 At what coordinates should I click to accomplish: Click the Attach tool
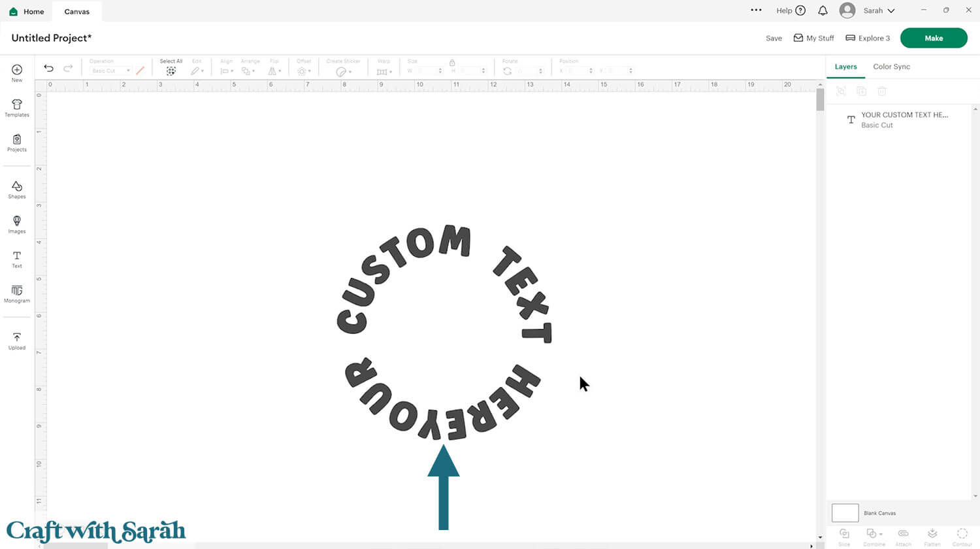point(903,537)
